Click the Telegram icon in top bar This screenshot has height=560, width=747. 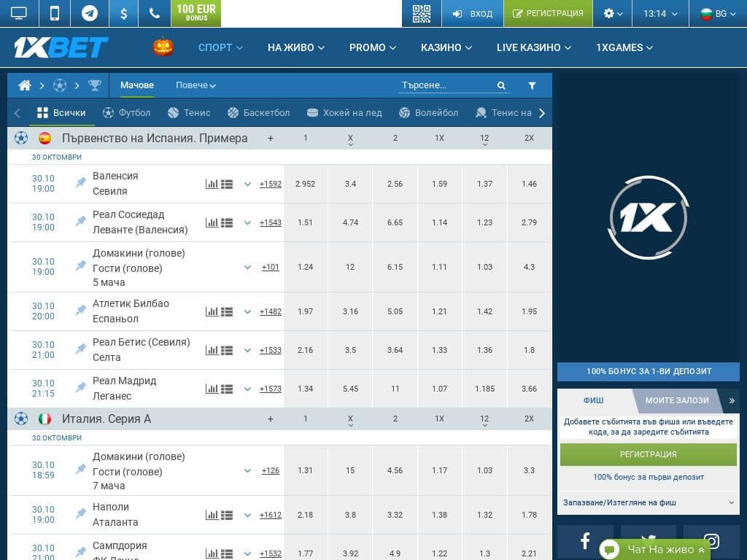(90, 13)
